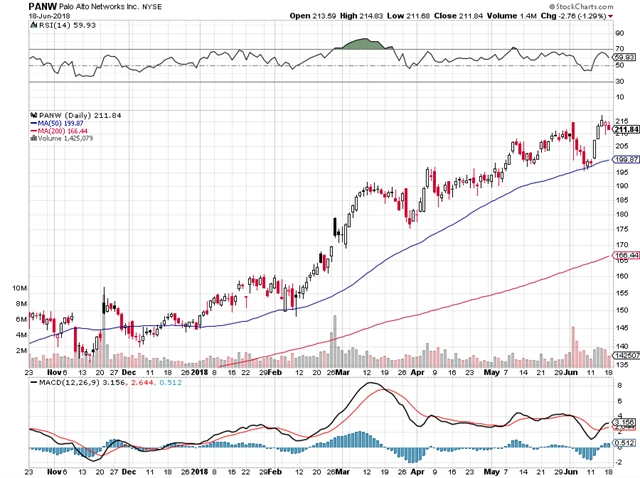This screenshot has width=640, height=478.
Task: Click the 'PANW (Daily) 211.84' legend text
Action: click(x=80, y=116)
